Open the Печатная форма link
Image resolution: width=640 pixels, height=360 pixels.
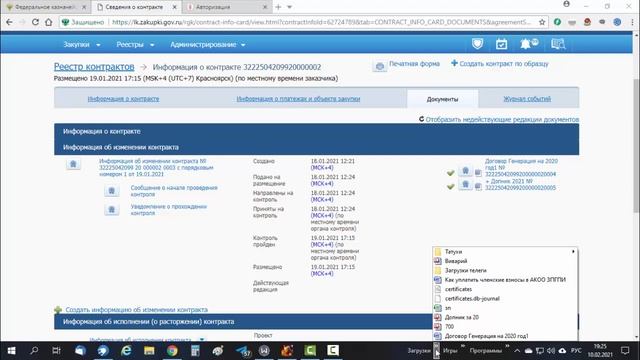(414, 64)
